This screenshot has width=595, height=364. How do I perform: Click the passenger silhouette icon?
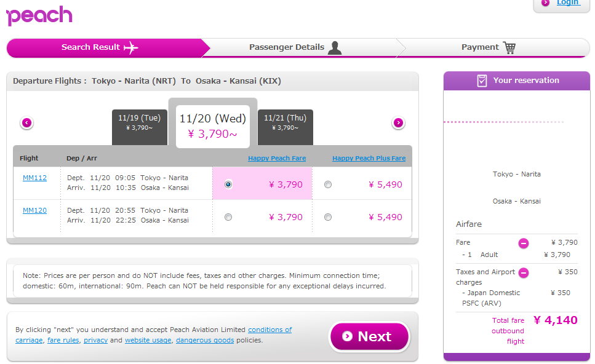(335, 47)
